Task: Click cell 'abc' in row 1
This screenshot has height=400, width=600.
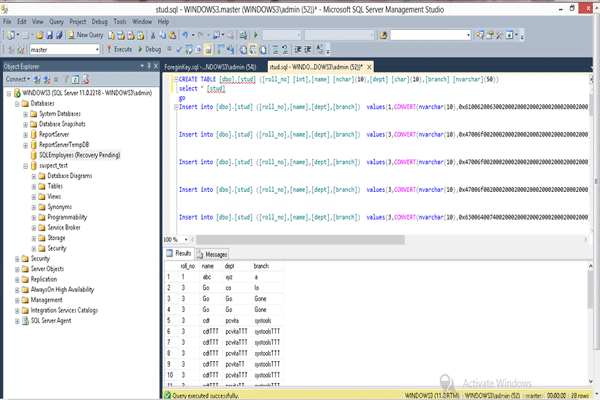Action: click(207, 277)
